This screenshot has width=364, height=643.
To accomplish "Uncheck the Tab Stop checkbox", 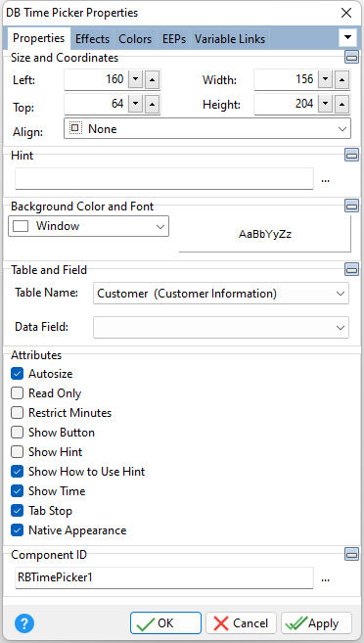I will [18, 511].
